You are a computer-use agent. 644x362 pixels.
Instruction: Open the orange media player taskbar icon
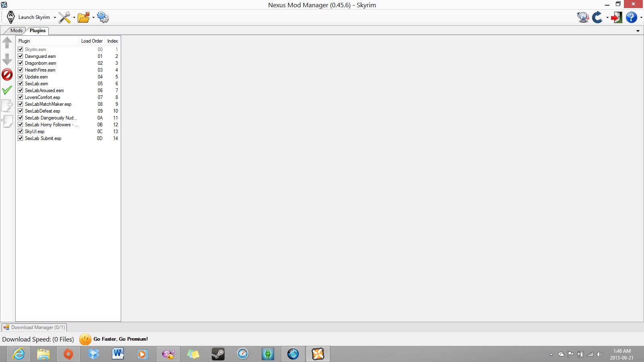143,354
